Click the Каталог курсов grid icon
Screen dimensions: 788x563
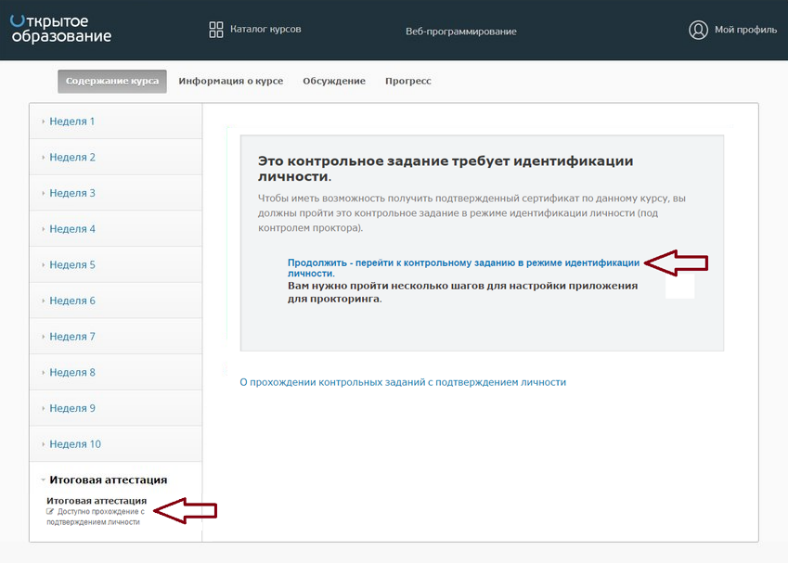216,30
